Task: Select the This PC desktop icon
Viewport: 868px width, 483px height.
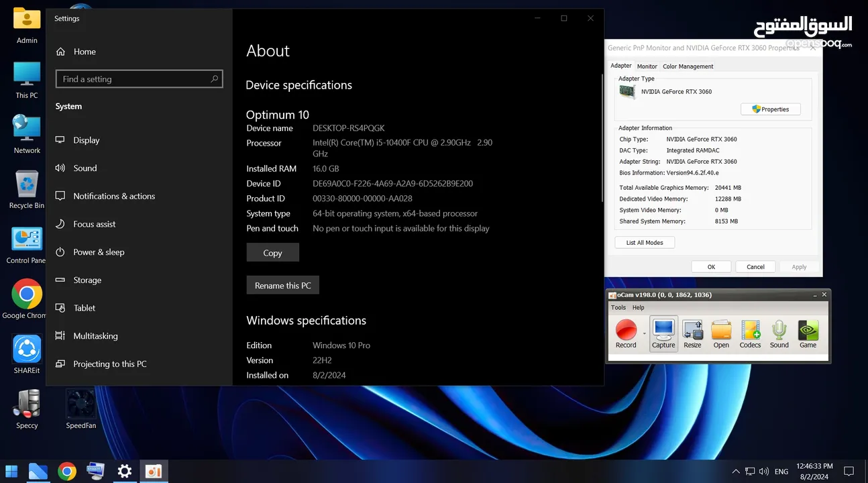Action: click(x=27, y=80)
